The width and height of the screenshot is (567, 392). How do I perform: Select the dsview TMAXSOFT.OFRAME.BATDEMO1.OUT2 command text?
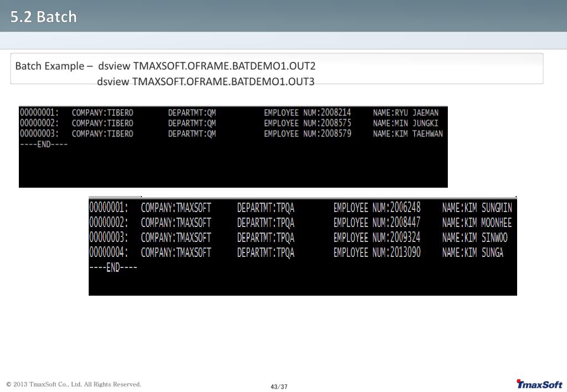[207, 66]
